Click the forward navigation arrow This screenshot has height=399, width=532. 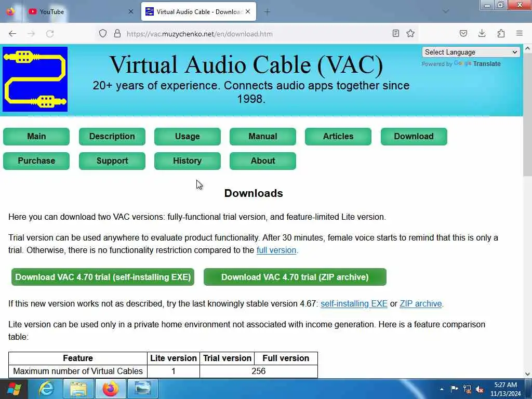coord(31,34)
